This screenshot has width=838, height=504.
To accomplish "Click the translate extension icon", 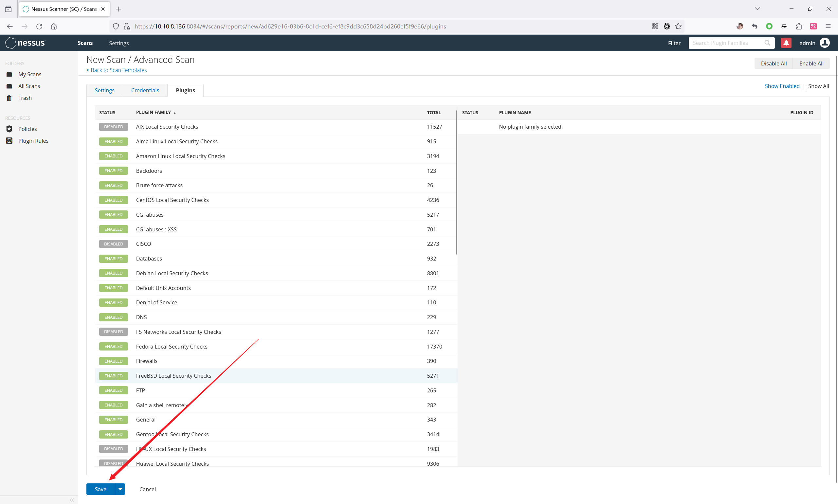I will click(813, 27).
